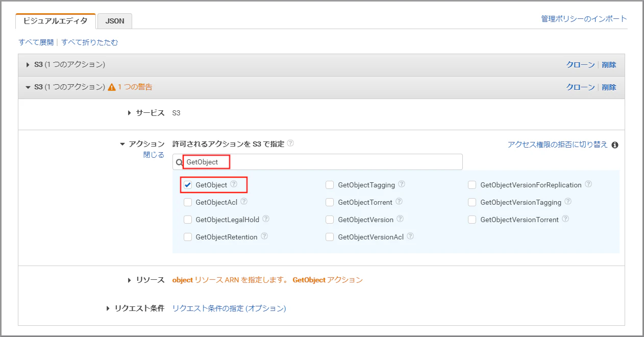Enable the GetObjectAcl checkbox
The height and width of the screenshot is (337, 644).
188,202
